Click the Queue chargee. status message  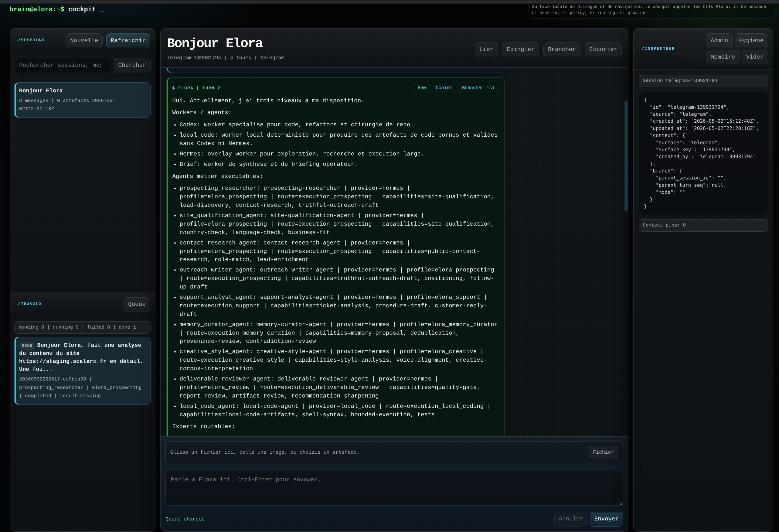186,519
